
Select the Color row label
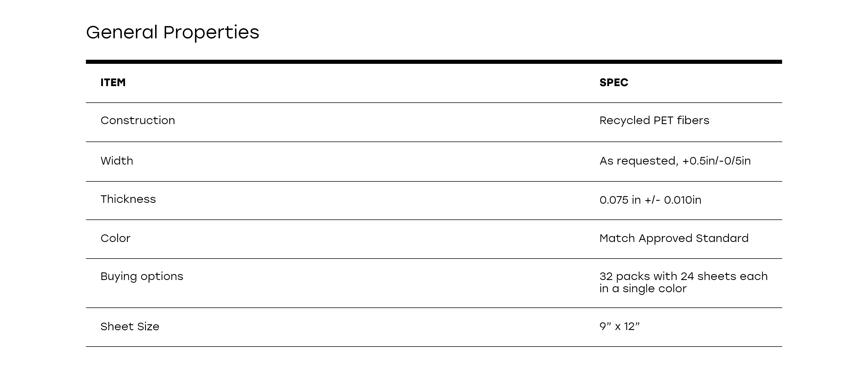[115, 238]
